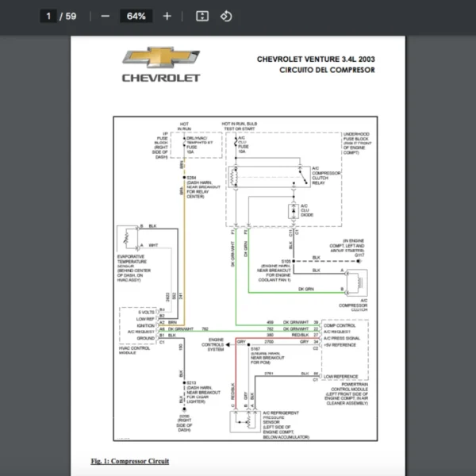Screen dimensions: 476x476
Task: Click the 'CHEVROLET' wordmark under the logo
Action: click(161, 78)
